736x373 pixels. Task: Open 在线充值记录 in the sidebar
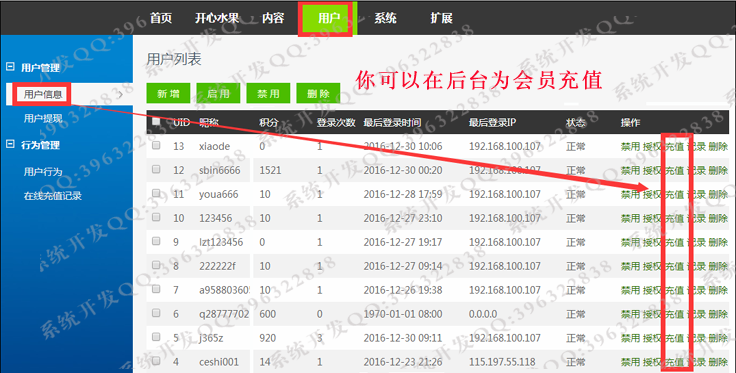click(53, 196)
